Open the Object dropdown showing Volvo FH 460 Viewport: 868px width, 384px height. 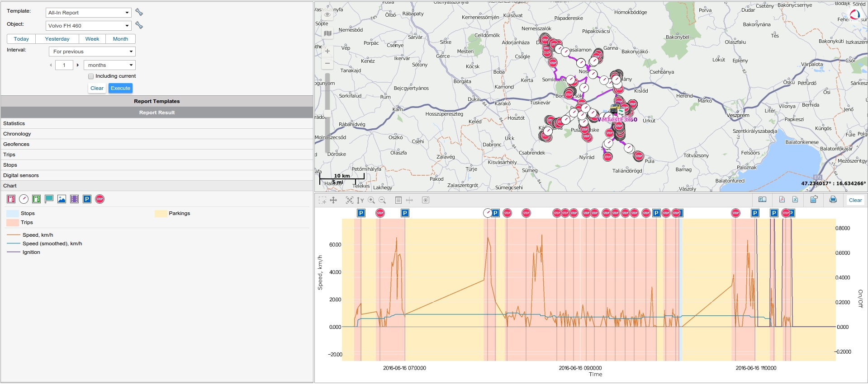88,26
